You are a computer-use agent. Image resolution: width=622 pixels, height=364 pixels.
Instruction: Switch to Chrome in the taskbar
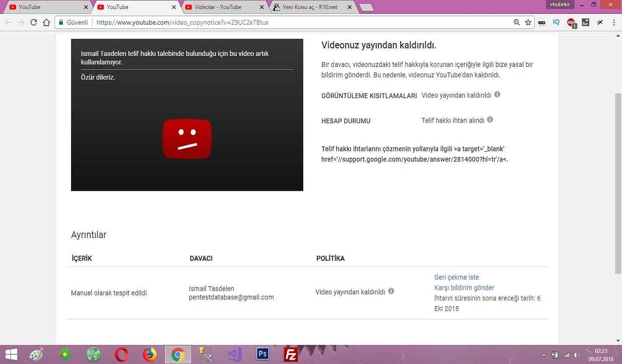click(178, 354)
